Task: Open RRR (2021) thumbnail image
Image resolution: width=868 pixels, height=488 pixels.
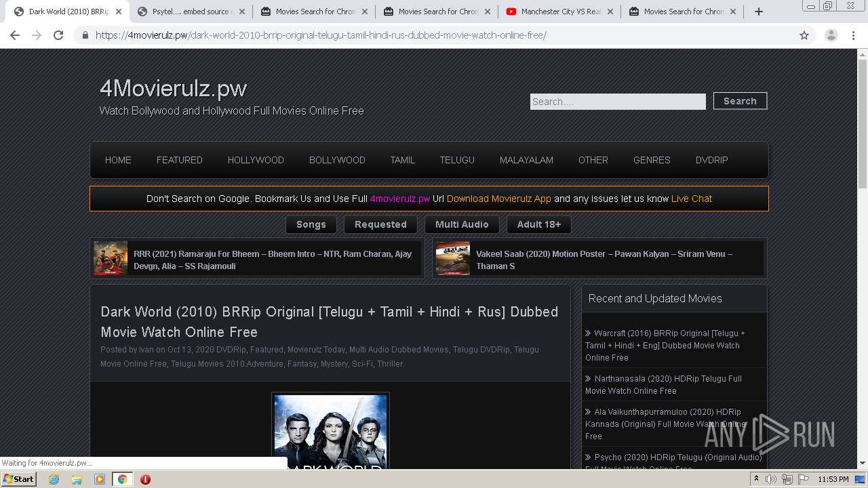Action: 111,258
